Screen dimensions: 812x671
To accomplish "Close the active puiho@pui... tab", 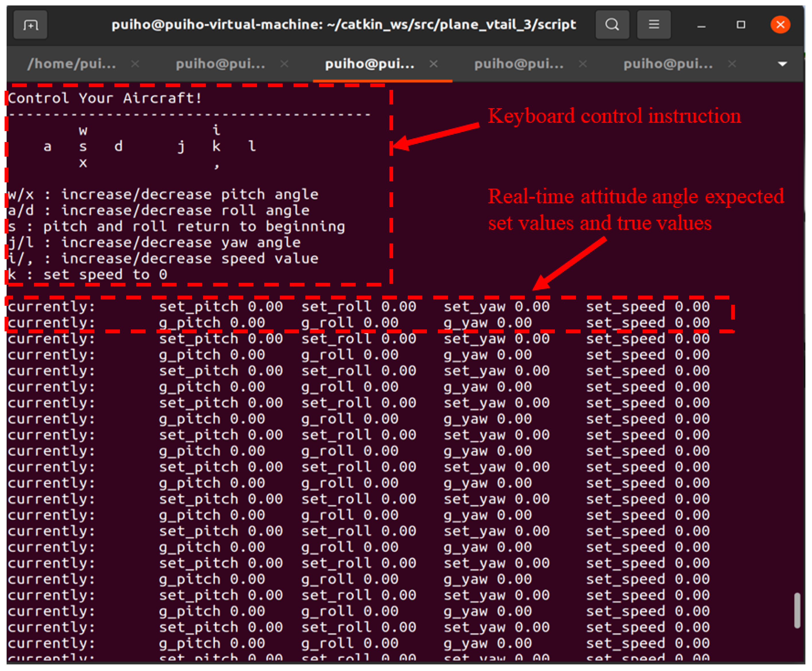I will coord(434,64).
